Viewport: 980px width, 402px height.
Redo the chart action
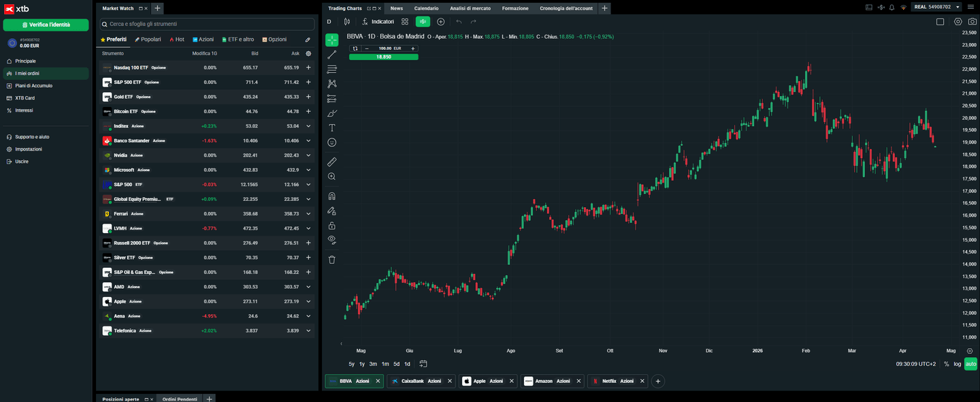tap(474, 22)
